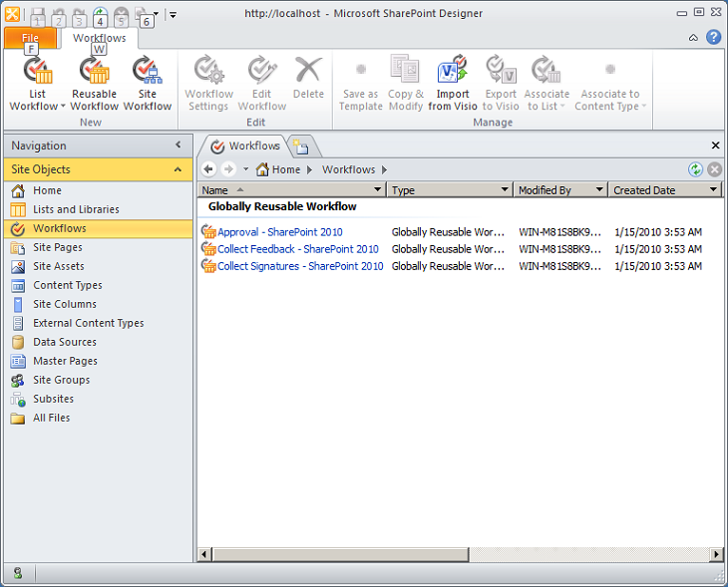
Task: Expand List Workflow dropdown arrow
Action: (x=63, y=107)
